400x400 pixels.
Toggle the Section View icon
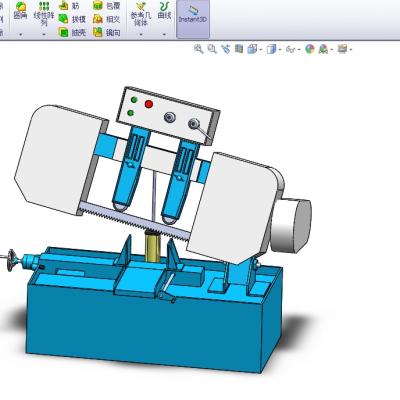(x=239, y=49)
